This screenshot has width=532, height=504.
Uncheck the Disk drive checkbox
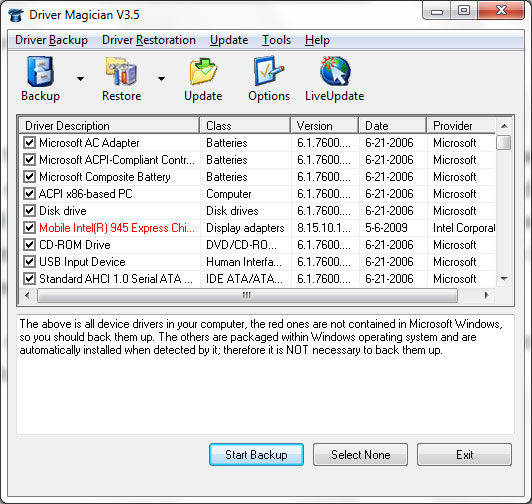[30, 210]
